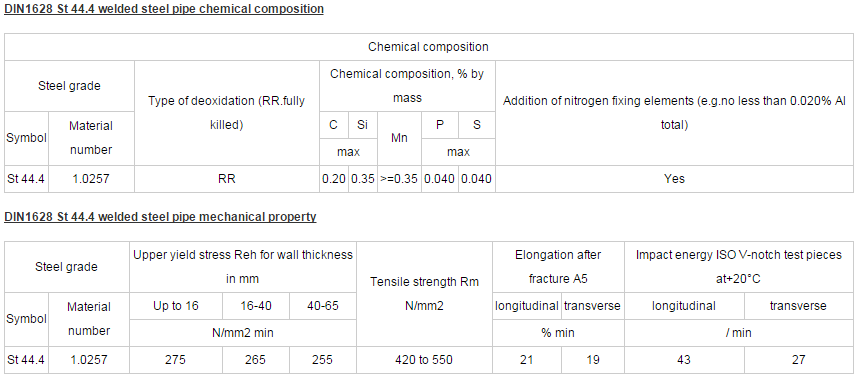857x378 pixels.
Task: Select the longitudinal impact energy value 43
Action: [x=684, y=360]
